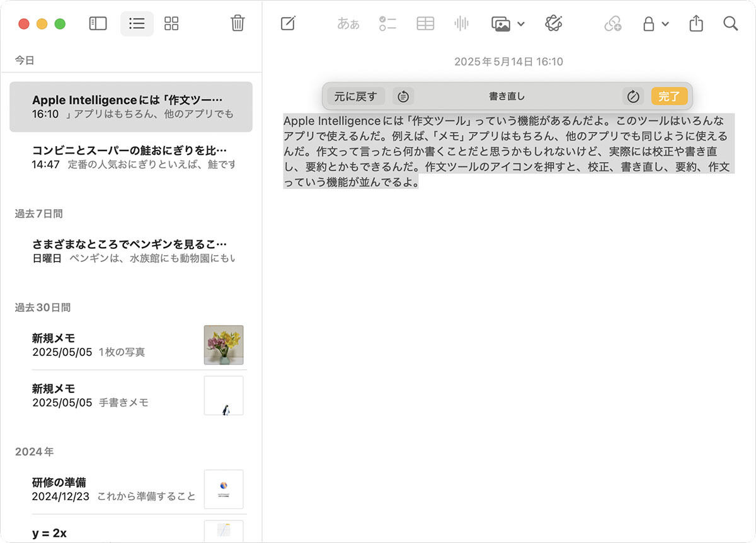Insert a checklist
This screenshot has width=756, height=543.
(387, 24)
